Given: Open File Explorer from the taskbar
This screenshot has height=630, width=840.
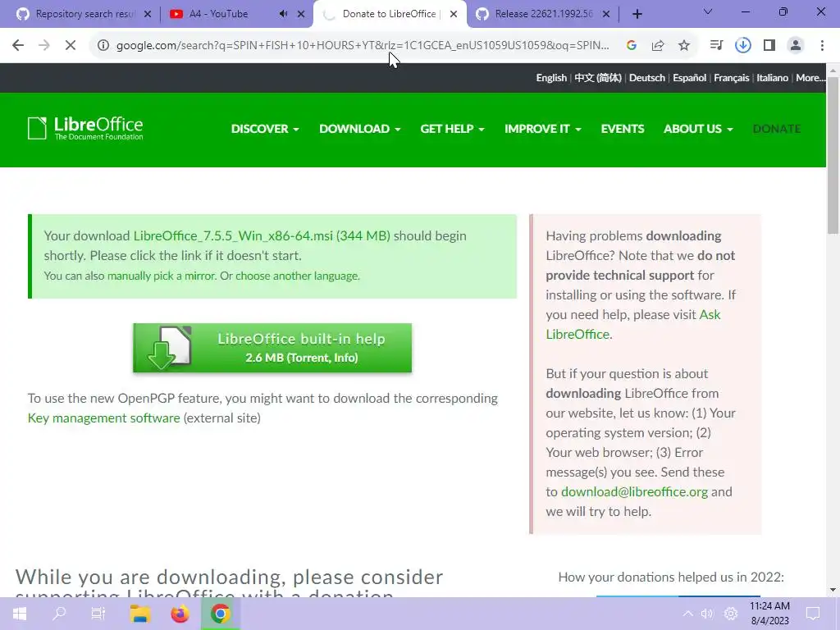Looking at the screenshot, I should click(x=139, y=614).
